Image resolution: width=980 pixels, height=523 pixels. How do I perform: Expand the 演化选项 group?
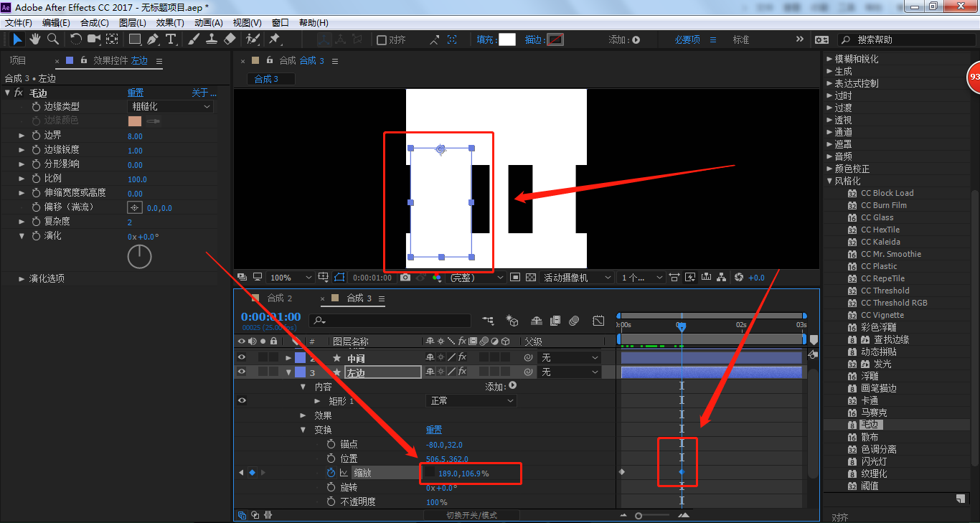[x=22, y=278]
